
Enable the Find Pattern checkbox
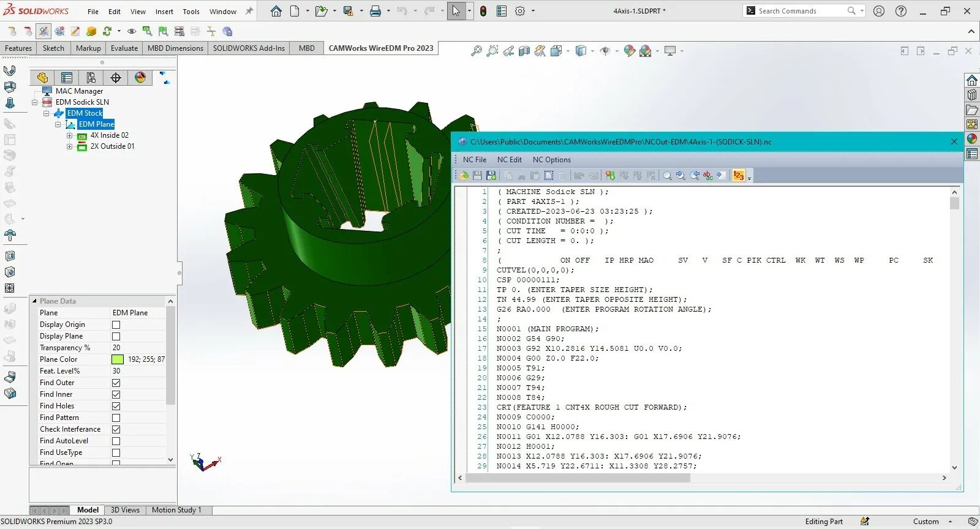116,418
